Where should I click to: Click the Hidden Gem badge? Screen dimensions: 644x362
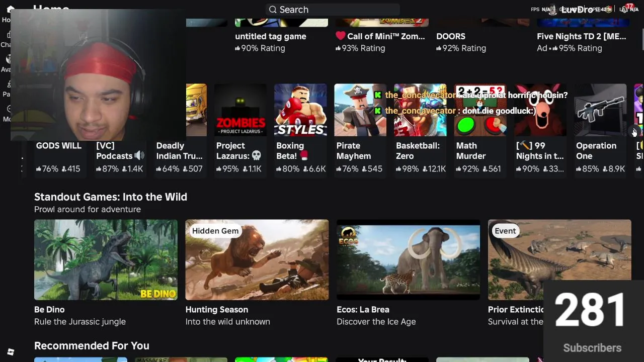click(x=215, y=231)
